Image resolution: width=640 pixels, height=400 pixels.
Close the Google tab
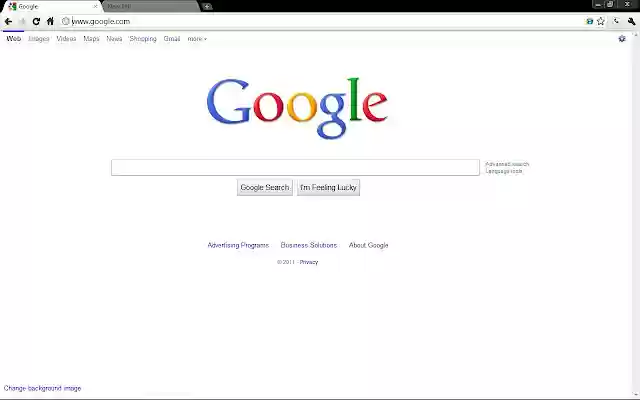pyautogui.click(x=96, y=7)
